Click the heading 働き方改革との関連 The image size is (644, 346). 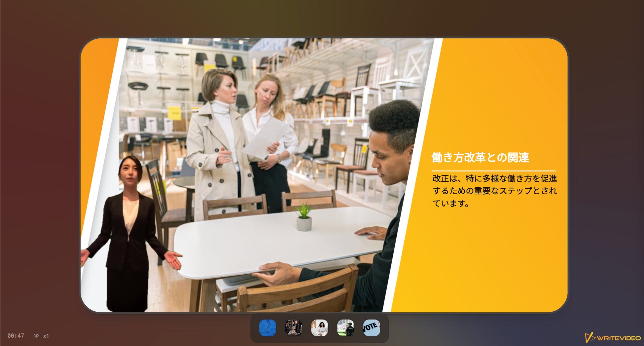480,158
